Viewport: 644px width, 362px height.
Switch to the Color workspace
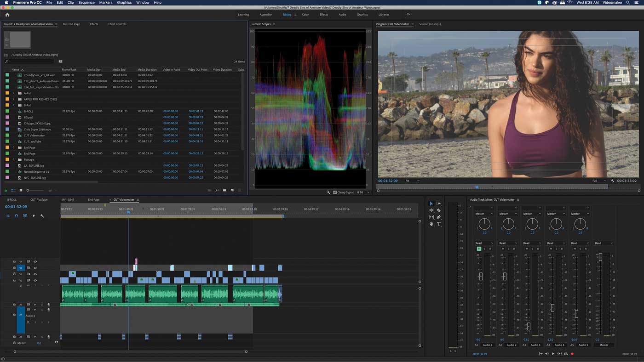tap(305, 14)
